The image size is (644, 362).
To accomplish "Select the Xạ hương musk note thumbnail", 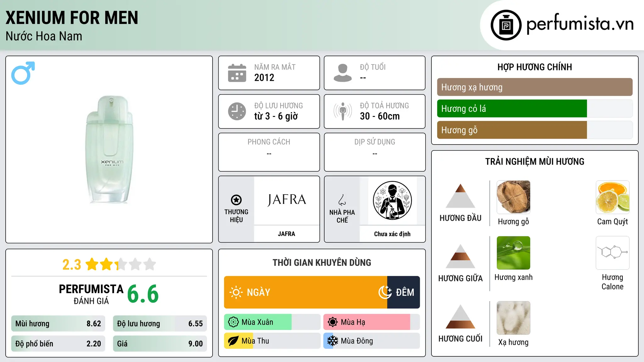I will click(514, 318).
